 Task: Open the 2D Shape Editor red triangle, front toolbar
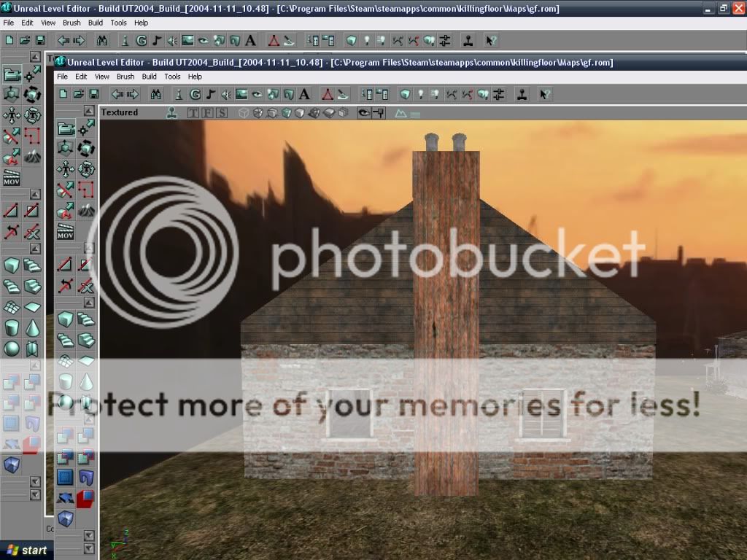coord(328,94)
